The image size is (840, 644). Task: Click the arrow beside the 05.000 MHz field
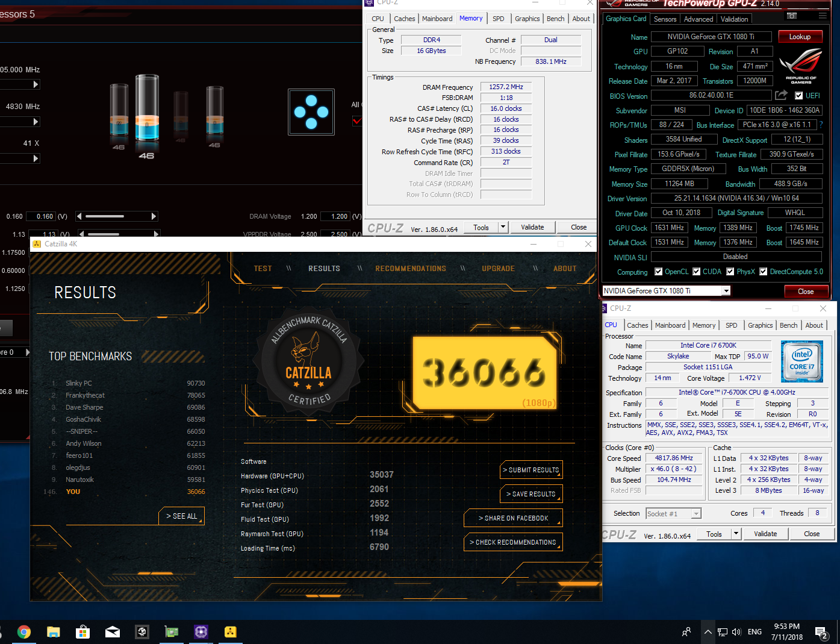coord(36,84)
